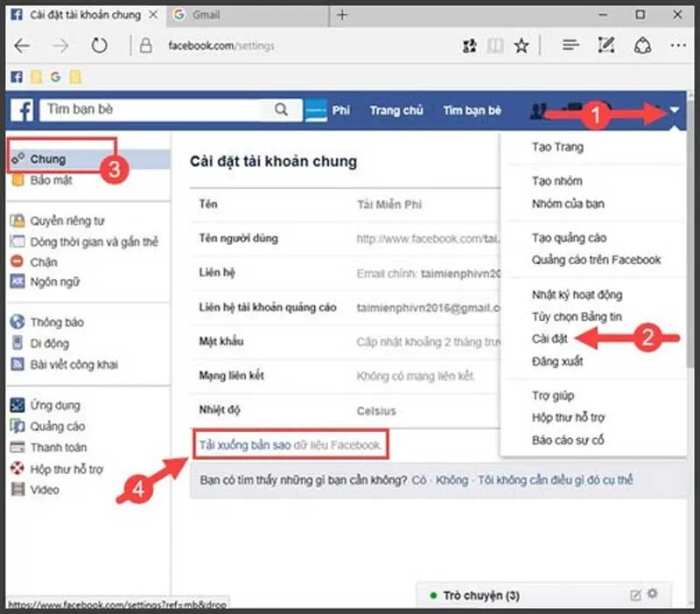The height and width of the screenshot is (614, 700).
Task: Click the friend requests icon in navbar
Action: pyautogui.click(x=537, y=109)
